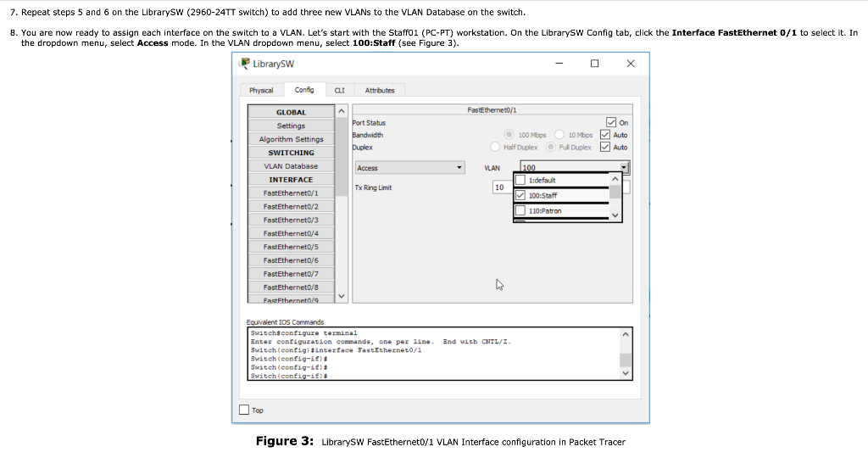Select the 100 Mbps radio button

509,135
